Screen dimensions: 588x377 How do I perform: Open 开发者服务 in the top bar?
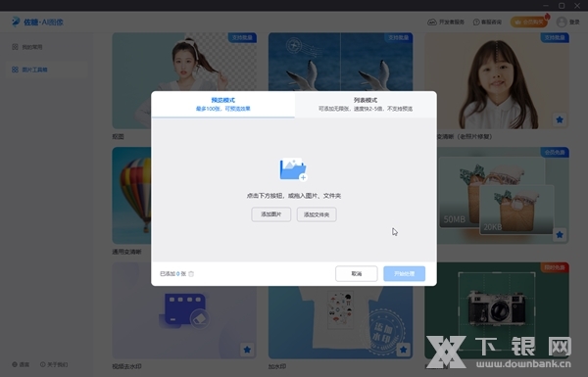[446, 23]
